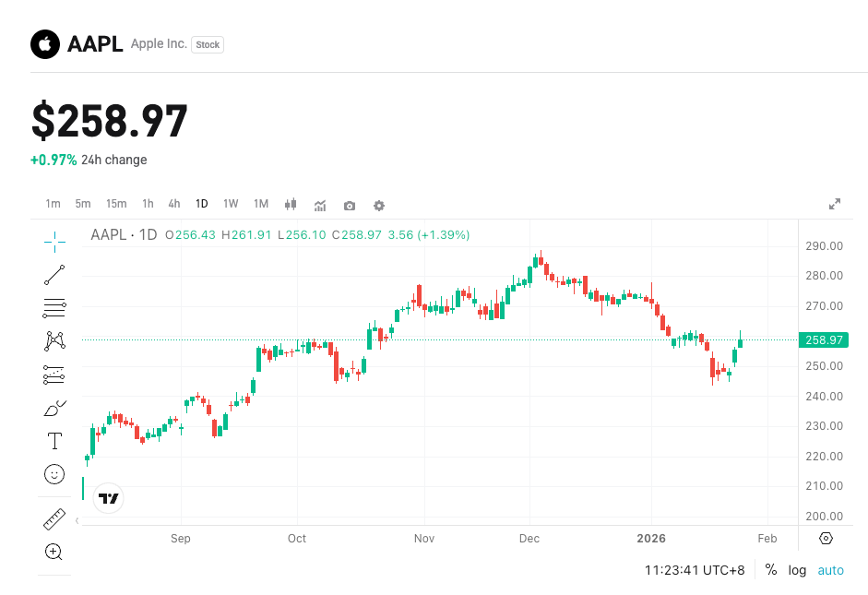This screenshot has height=595, width=868.
Task: Switch to the 1M timeframe
Action: [x=260, y=204]
